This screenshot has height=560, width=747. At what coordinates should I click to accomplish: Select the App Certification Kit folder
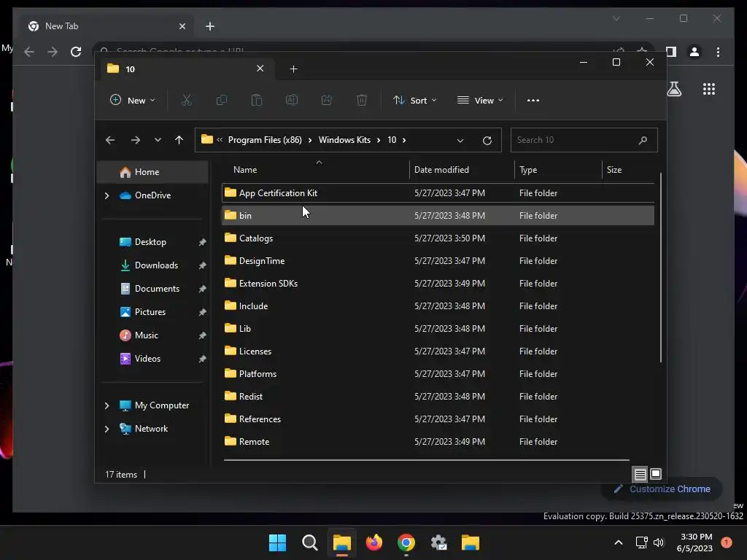pyautogui.click(x=438, y=192)
